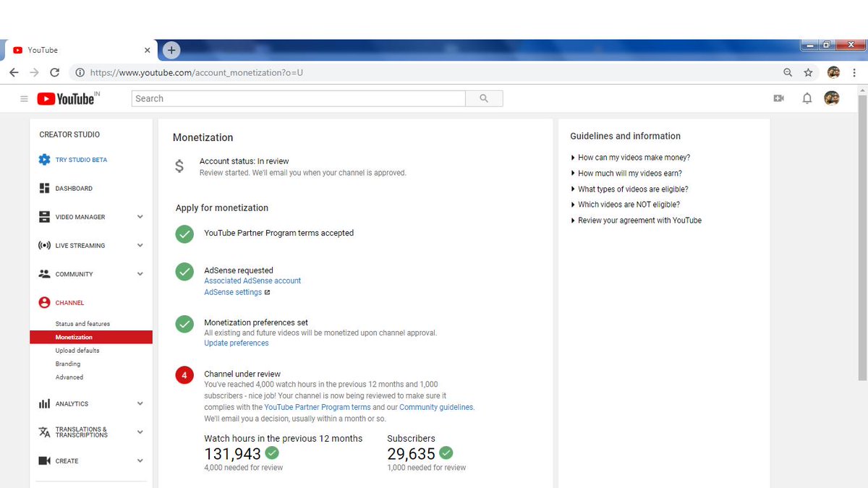Click the search magnifier button
The width and height of the screenshot is (868, 488).
(x=484, y=98)
